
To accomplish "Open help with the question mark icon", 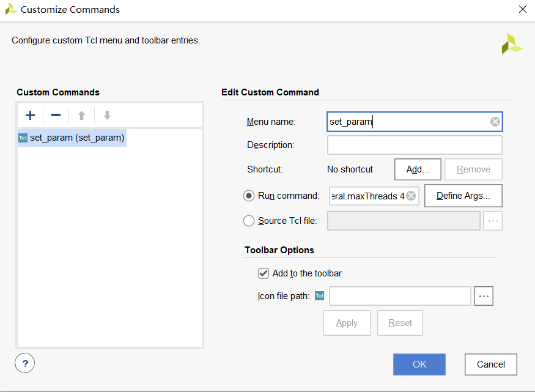I will coord(25,364).
